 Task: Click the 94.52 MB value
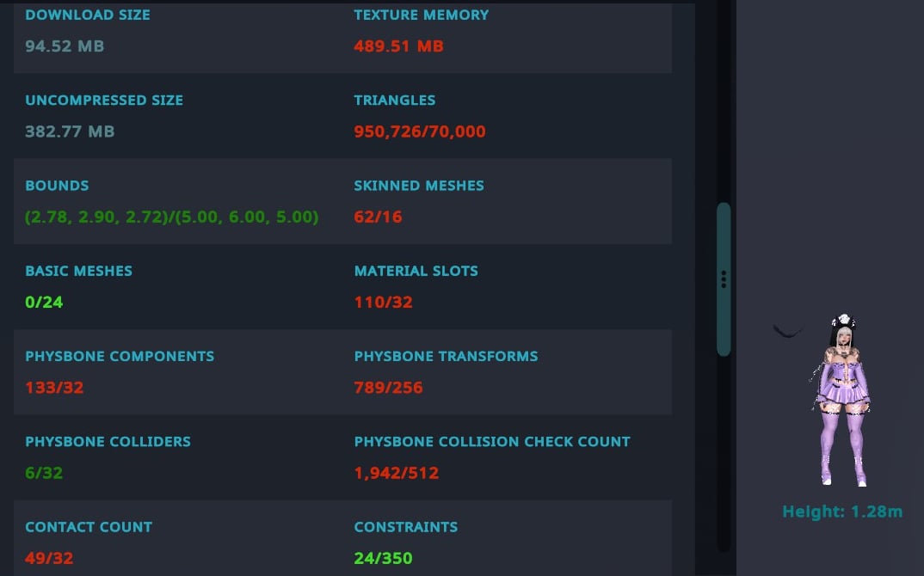pyautogui.click(x=65, y=46)
